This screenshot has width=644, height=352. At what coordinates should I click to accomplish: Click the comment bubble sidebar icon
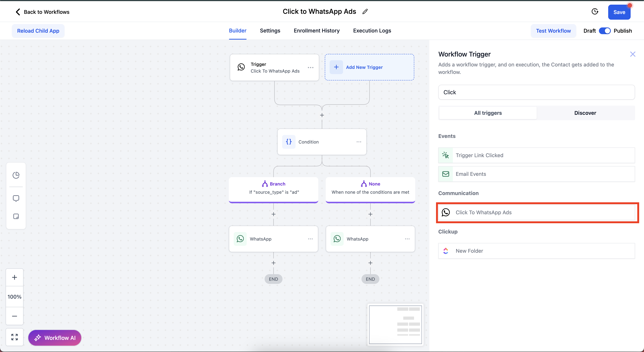(16, 198)
